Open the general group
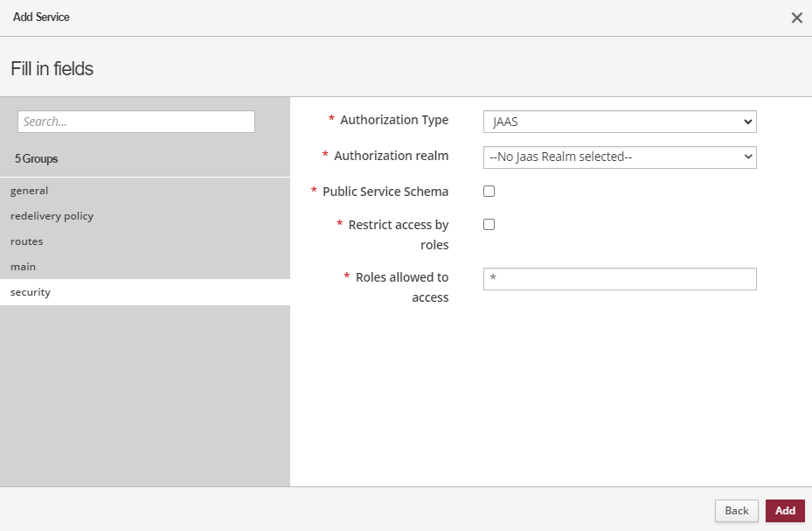 tap(30, 191)
